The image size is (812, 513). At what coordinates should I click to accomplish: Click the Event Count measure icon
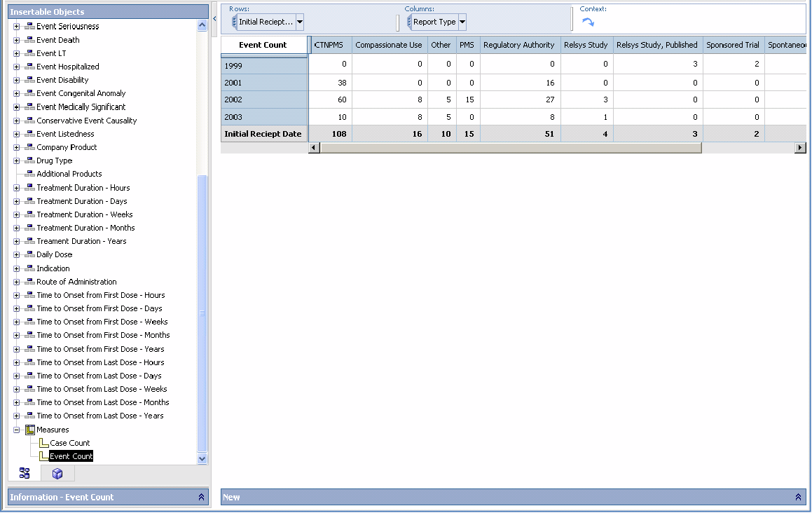coord(44,456)
